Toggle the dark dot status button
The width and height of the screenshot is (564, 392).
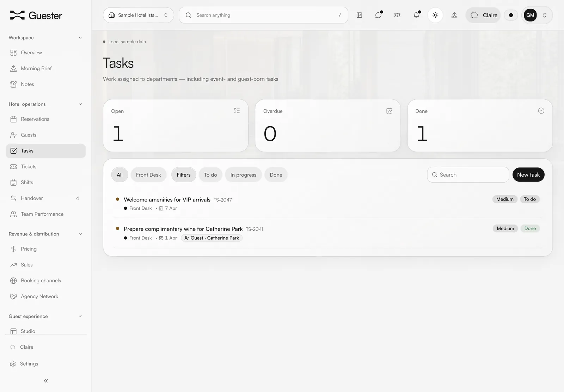click(511, 15)
